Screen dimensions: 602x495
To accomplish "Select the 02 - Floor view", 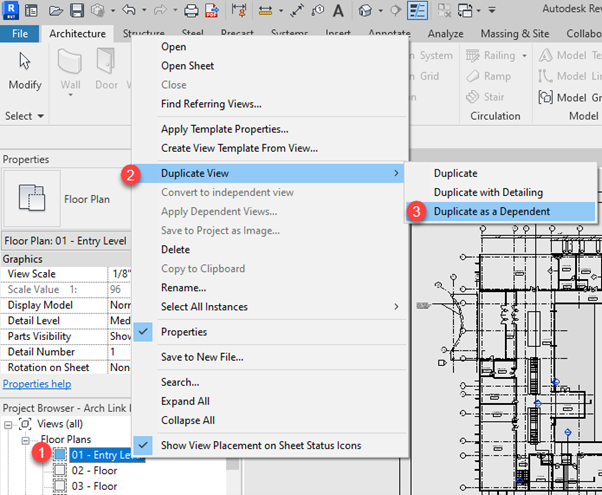I will pyautogui.click(x=94, y=470).
